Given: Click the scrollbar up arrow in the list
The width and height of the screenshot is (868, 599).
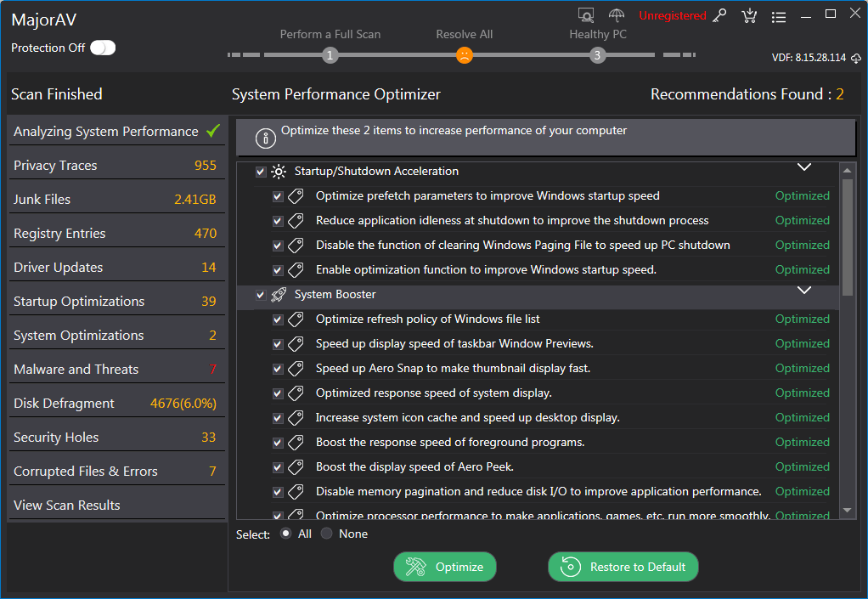Looking at the screenshot, I should point(847,170).
